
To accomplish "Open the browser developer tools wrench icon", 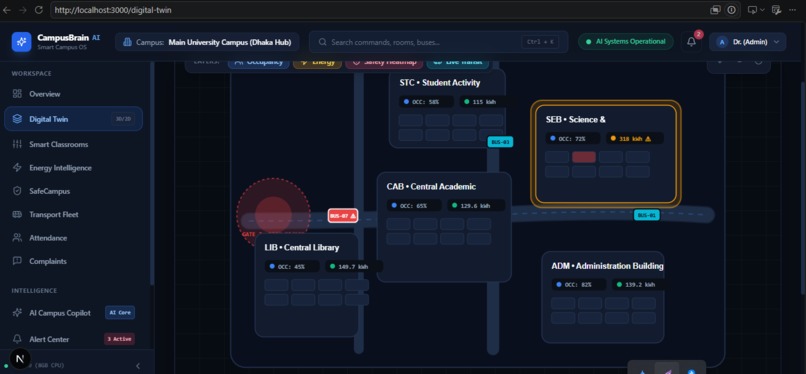I will click(x=777, y=10).
